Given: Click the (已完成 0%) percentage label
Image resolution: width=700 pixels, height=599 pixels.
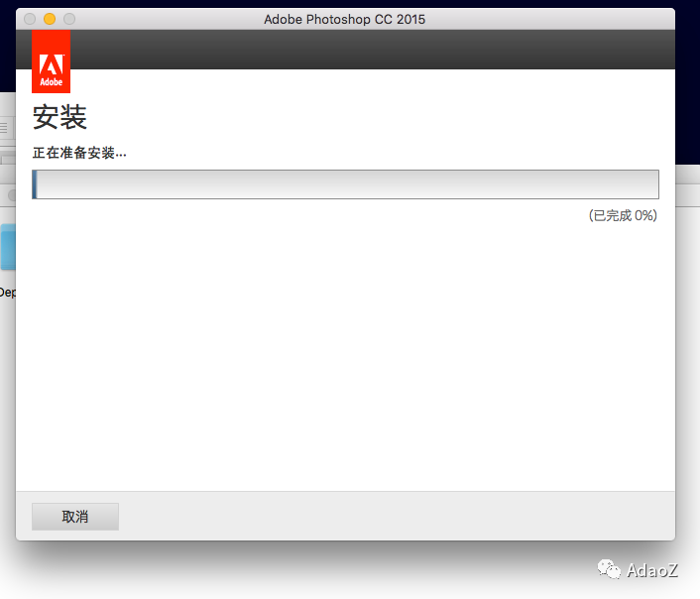Looking at the screenshot, I should click(x=622, y=215).
